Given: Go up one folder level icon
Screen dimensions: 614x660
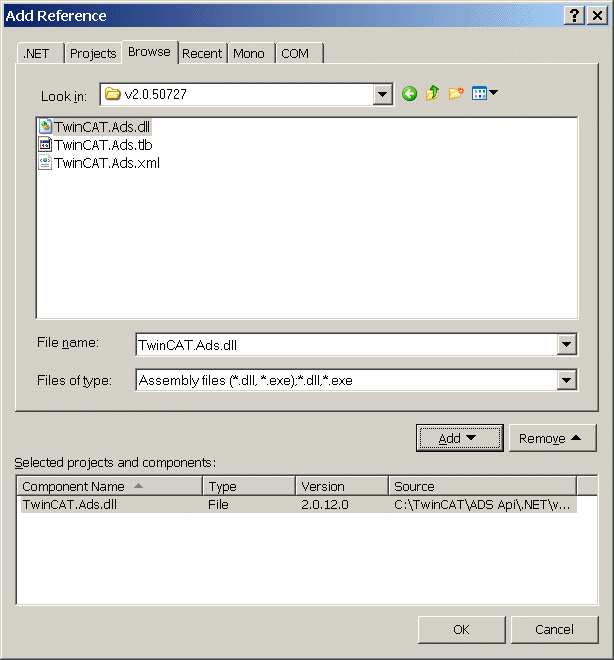Looking at the screenshot, I should (x=432, y=93).
